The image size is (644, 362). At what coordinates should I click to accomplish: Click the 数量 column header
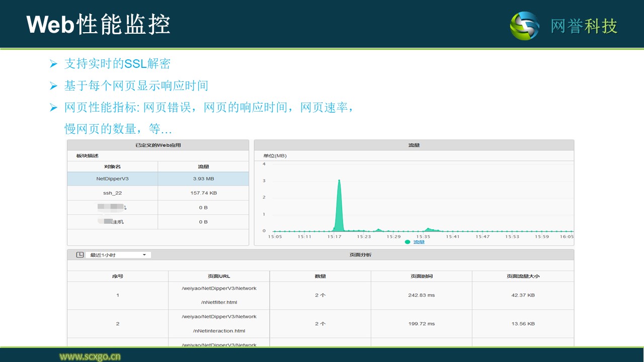[x=320, y=276]
